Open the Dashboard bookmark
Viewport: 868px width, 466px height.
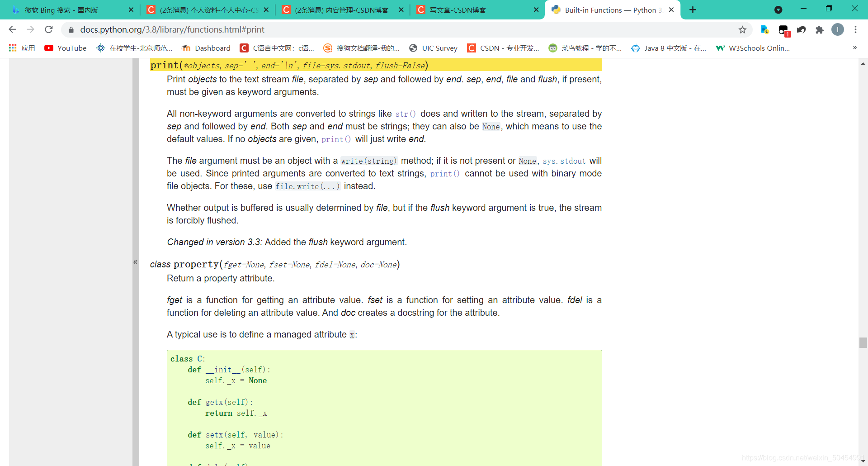point(206,48)
